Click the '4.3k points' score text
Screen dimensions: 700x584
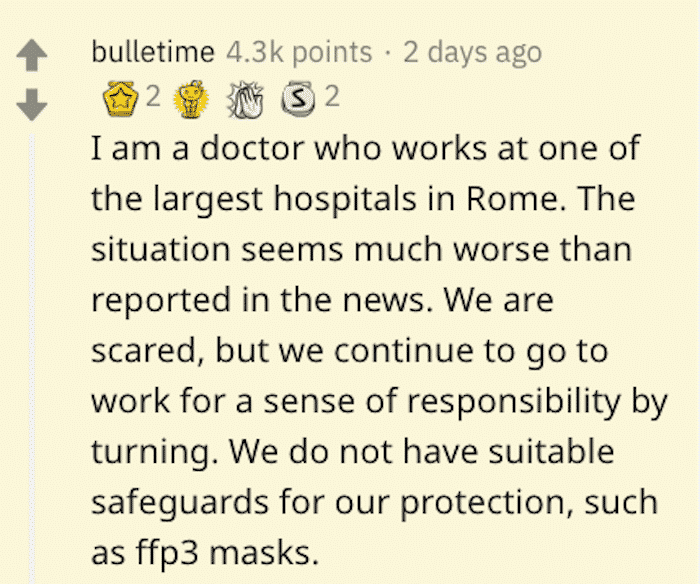point(299,53)
